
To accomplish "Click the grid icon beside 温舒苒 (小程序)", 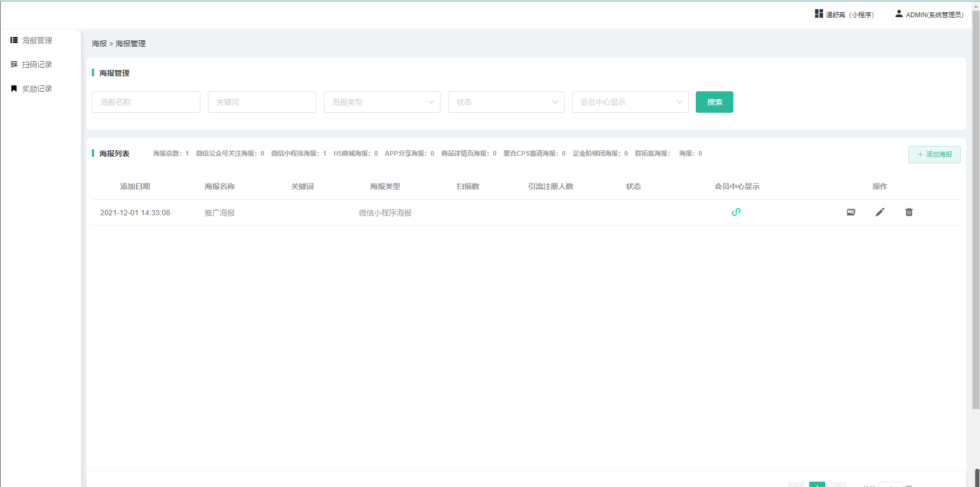I will tap(819, 13).
